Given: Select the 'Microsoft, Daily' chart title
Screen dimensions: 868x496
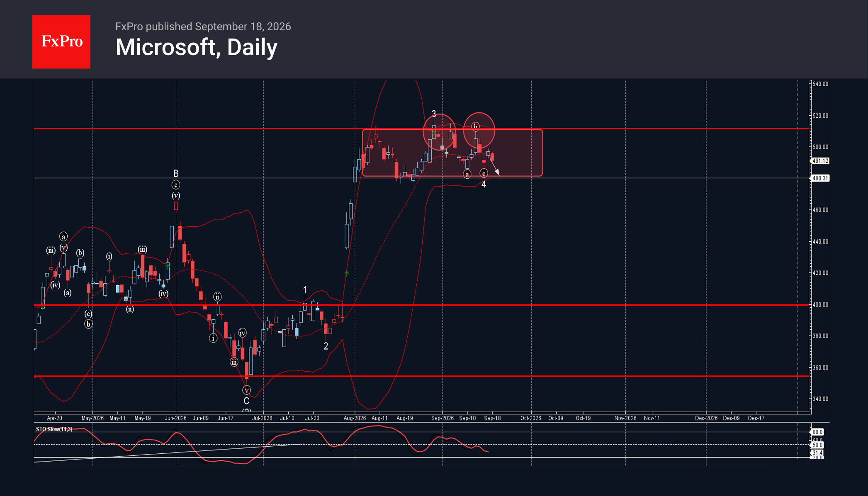Looking at the screenshot, I should click(196, 47).
